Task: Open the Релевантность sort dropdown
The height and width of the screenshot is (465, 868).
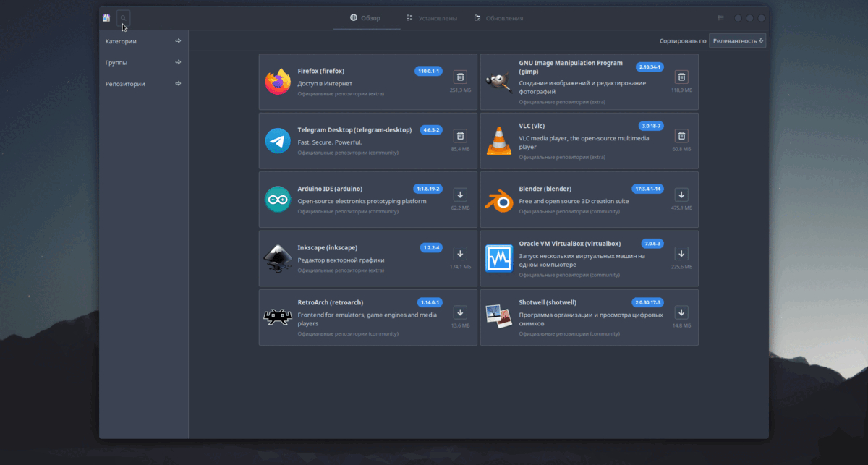Action: 738,41
